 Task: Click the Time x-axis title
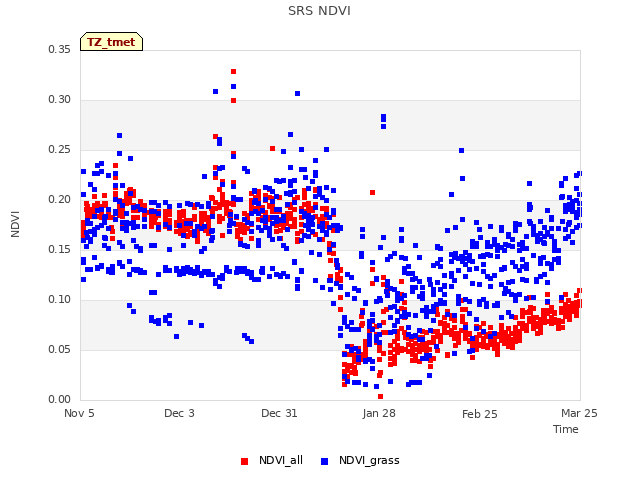pyautogui.click(x=565, y=429)
